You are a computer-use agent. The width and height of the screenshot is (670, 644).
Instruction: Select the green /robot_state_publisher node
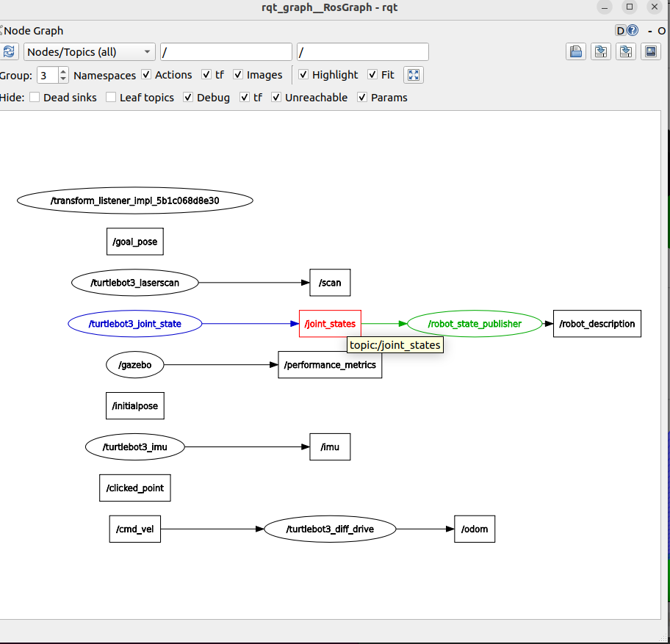pyautogui.click(x=475, y=324)
